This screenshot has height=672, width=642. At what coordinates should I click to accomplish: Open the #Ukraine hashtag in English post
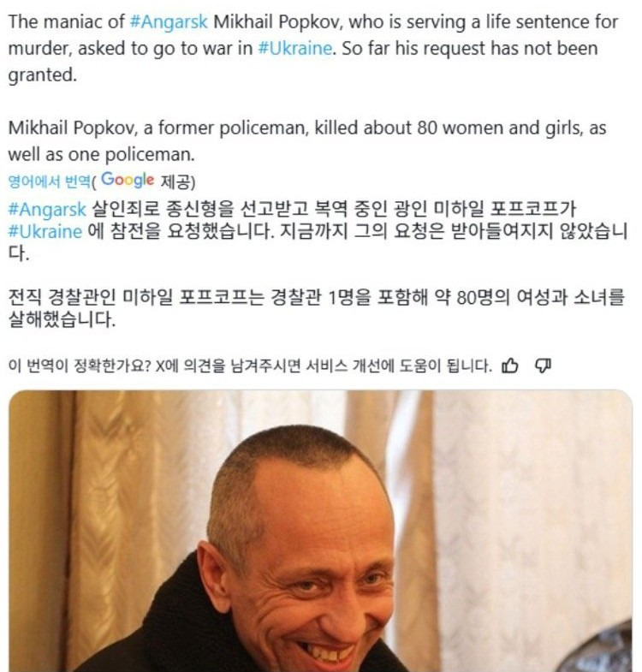click(294, 49)
